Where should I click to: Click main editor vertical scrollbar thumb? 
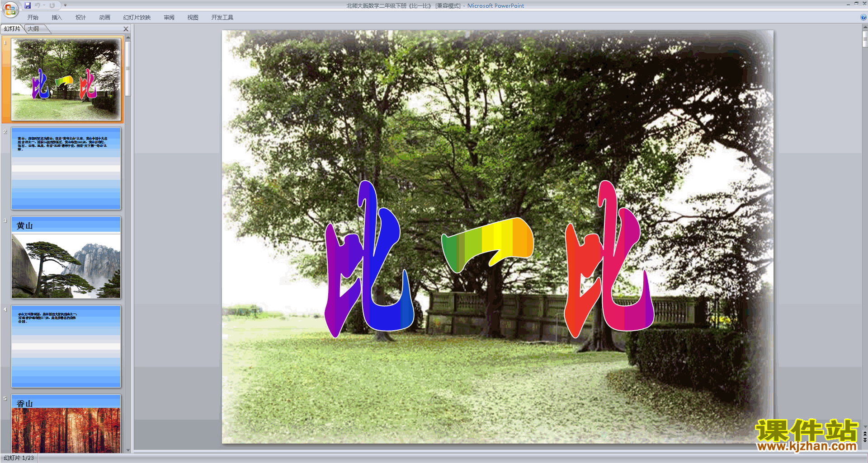click(x=865, y=39)
